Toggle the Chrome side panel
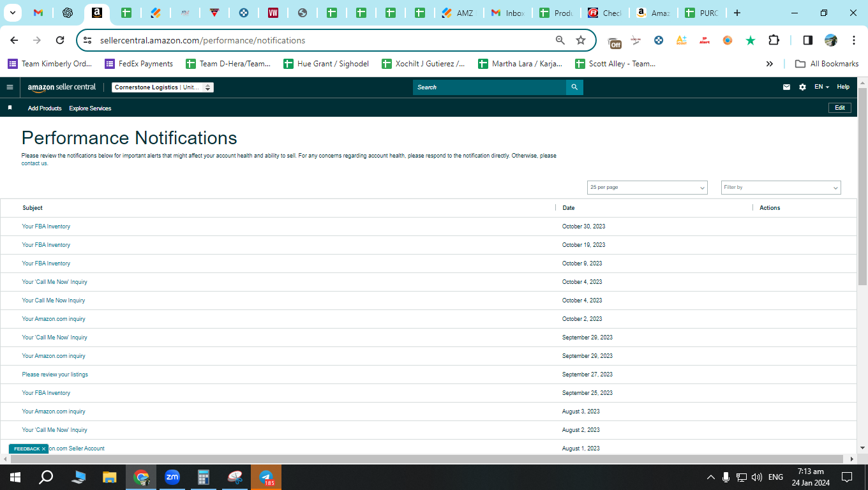The height and width of the screenshot is (490, 868). 807,40
